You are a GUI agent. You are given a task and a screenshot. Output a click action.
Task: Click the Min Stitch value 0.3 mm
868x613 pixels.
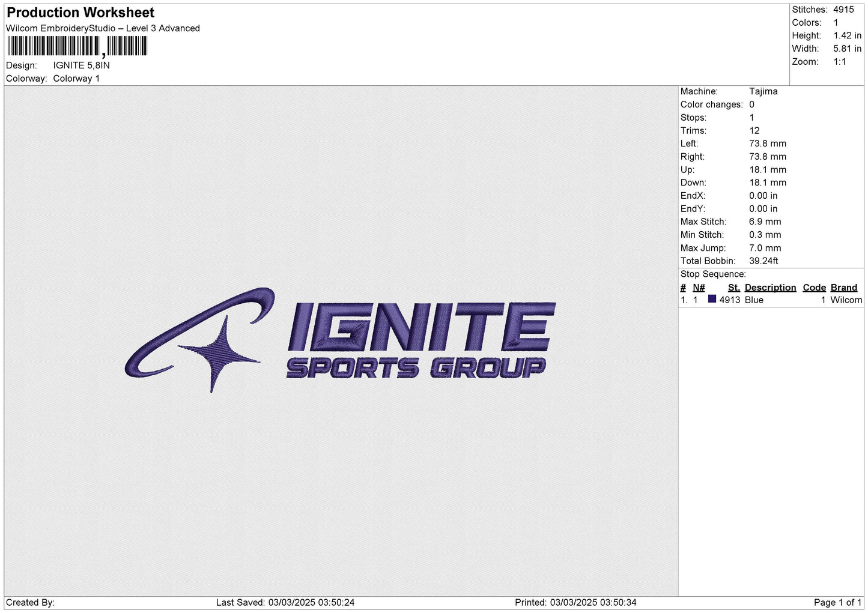tap(765, 235)
